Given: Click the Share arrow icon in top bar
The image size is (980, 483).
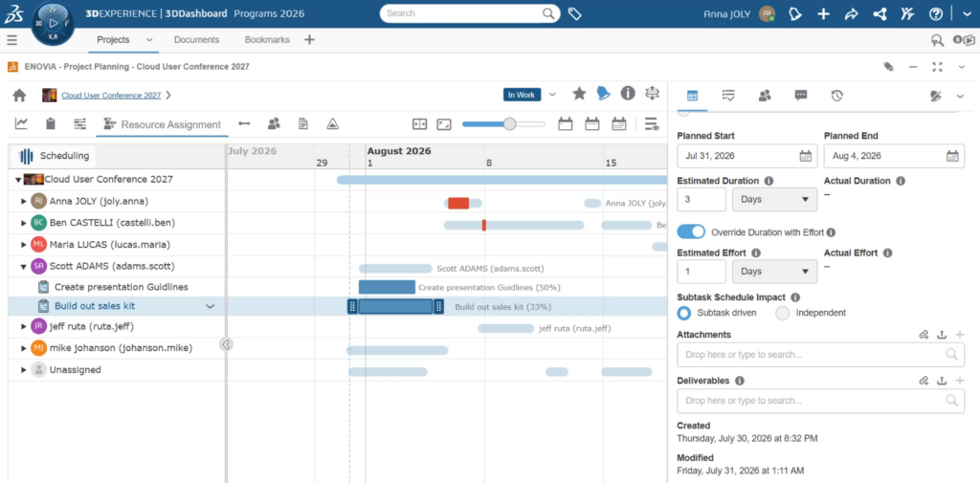Looking at the screenshot, I should (x=851, y=13).
